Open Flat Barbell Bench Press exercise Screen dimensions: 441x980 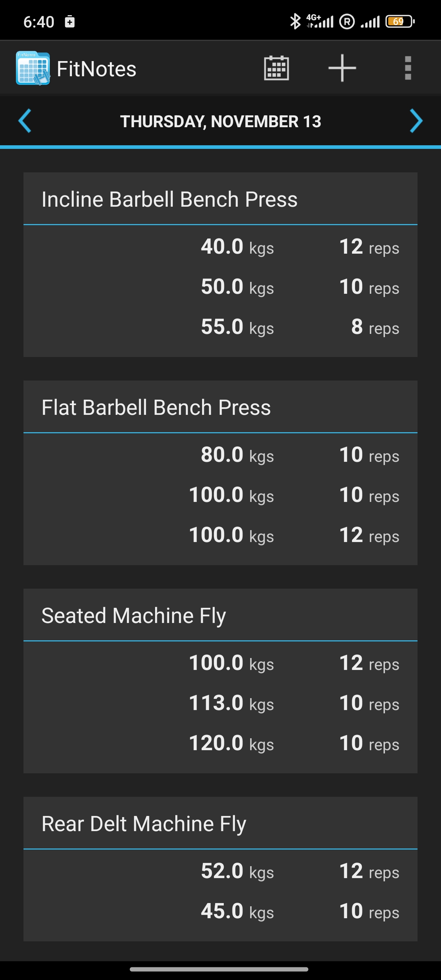pos(156,408)
